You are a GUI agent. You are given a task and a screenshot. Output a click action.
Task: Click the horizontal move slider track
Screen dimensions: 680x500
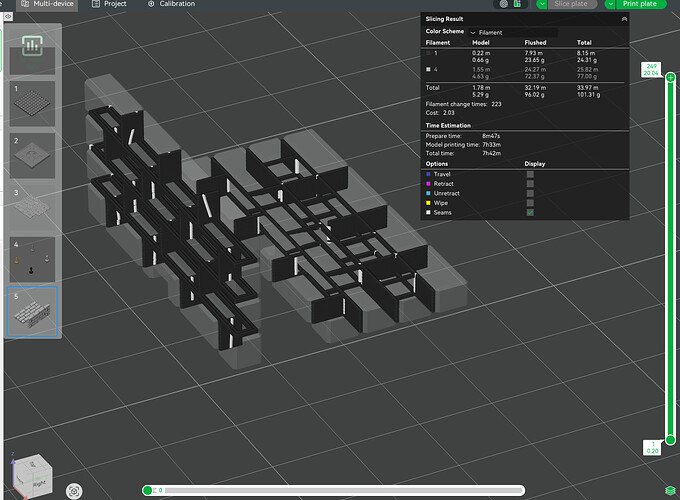click(344, 490)
